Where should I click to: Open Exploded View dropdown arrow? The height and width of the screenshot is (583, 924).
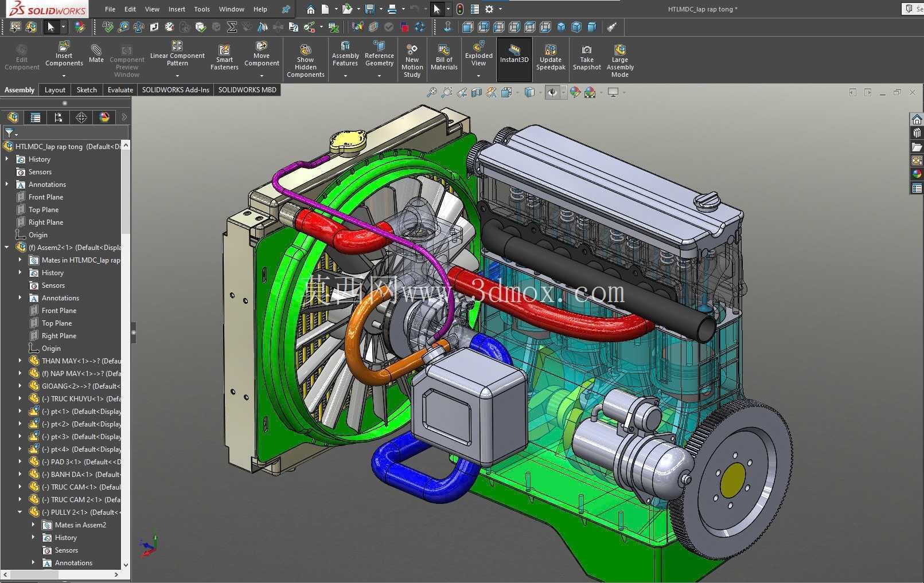(478, 75)
